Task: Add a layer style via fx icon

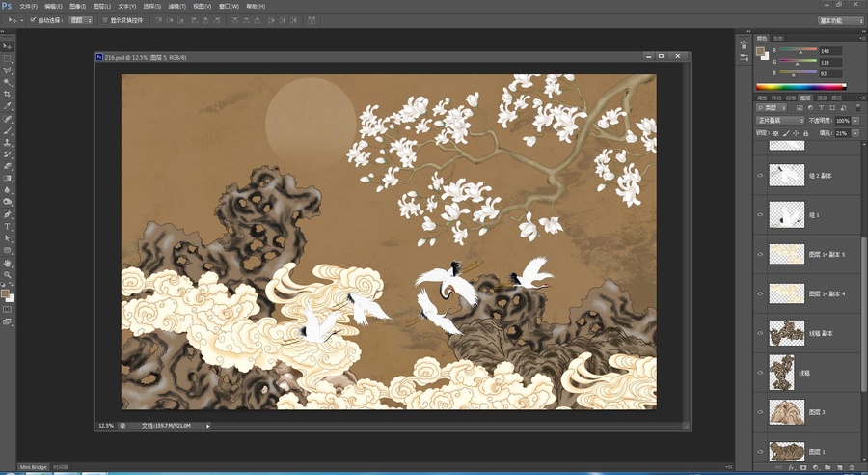Action: click(792, 468)
